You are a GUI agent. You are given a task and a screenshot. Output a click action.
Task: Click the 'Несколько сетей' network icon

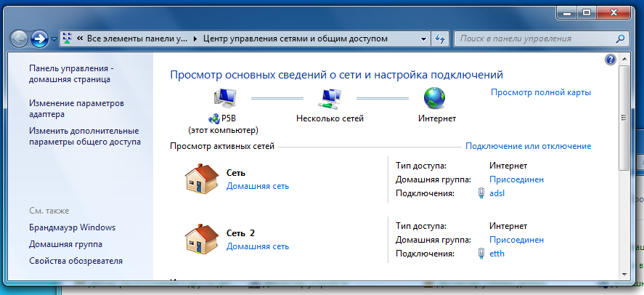330,99
